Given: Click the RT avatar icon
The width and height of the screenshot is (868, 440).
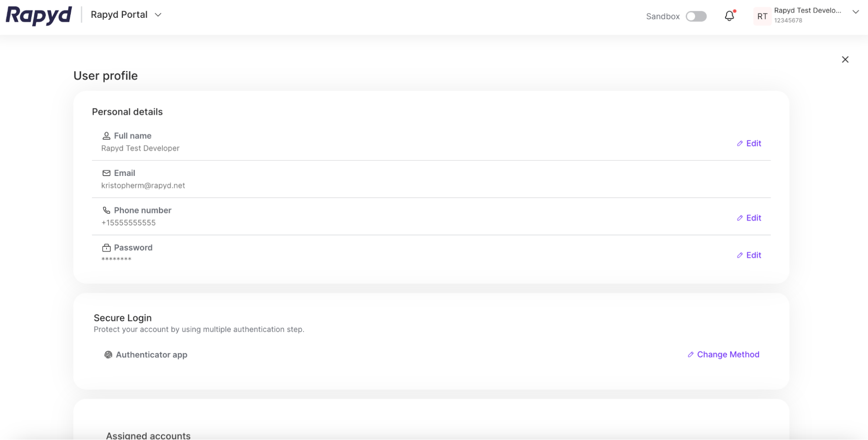Looking at the screenshot, I should click(762, 16).
